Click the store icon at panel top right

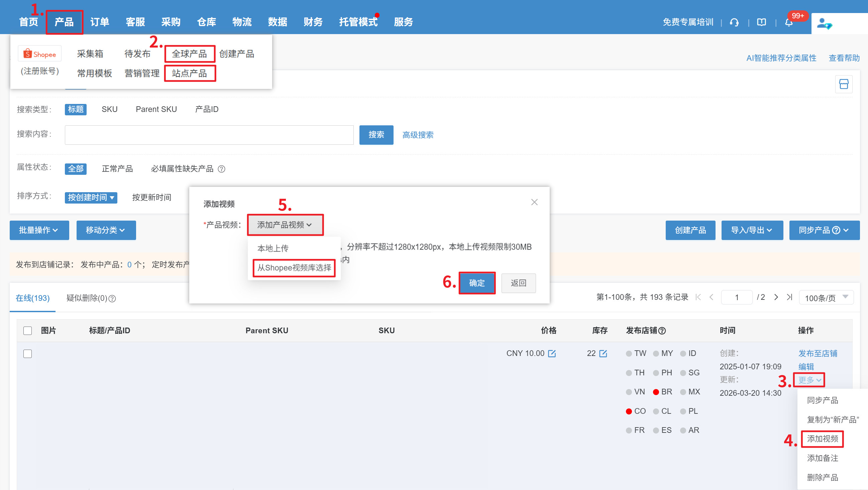coord(843,84)
